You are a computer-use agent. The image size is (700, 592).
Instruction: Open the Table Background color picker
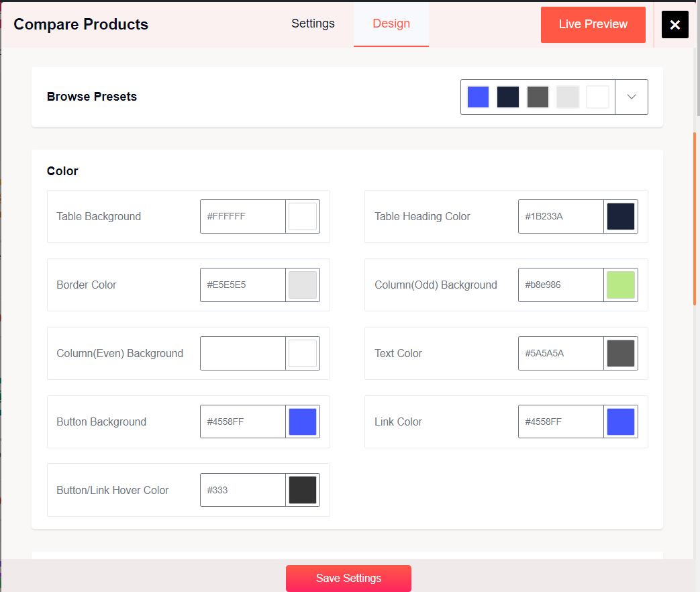[303, 216]
